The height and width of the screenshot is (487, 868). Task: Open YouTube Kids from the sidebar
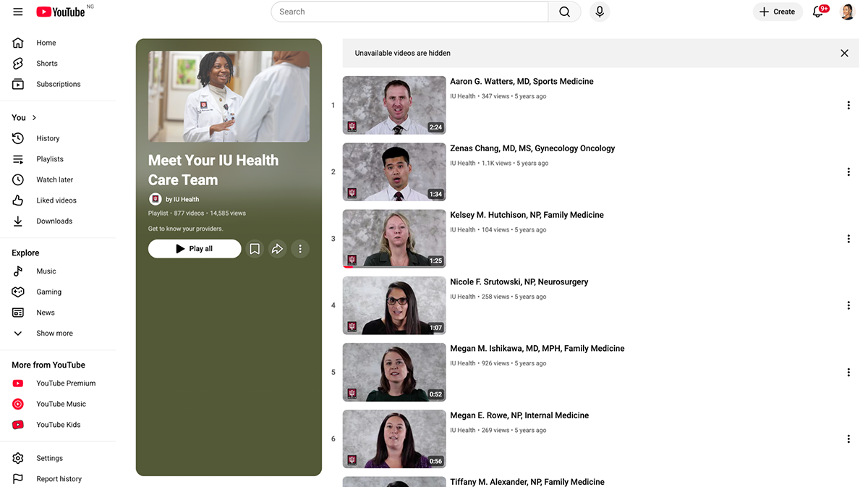[x=59, y=425]
